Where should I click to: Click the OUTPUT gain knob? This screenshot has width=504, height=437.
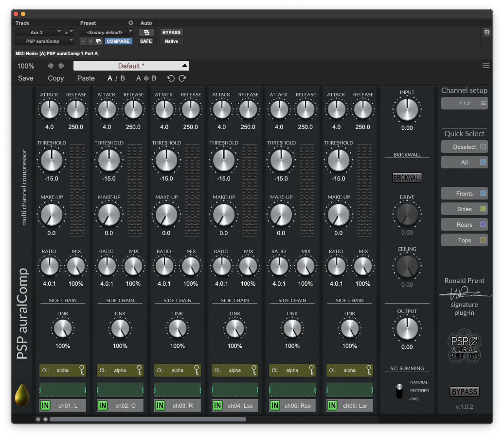point(407,328)
